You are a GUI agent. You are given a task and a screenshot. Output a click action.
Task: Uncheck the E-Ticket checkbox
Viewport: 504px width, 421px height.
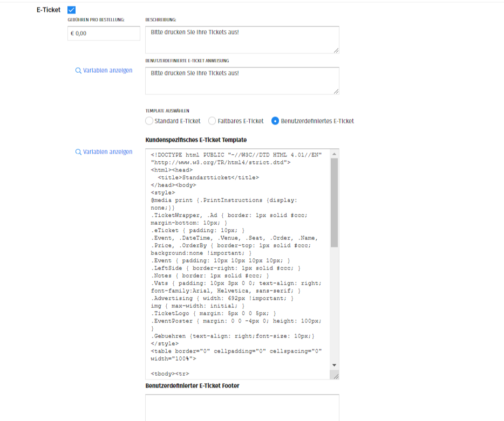point(72,10)
